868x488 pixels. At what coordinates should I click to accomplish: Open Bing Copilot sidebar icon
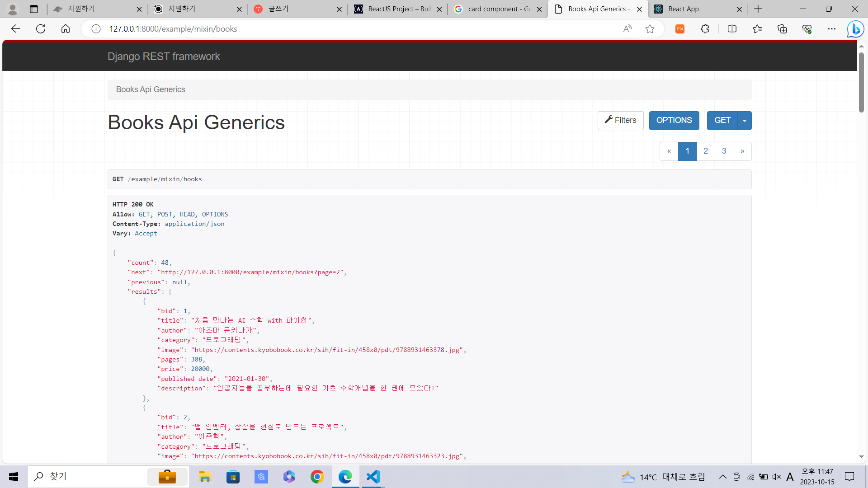pyautogui.click(x=855, y=29)
